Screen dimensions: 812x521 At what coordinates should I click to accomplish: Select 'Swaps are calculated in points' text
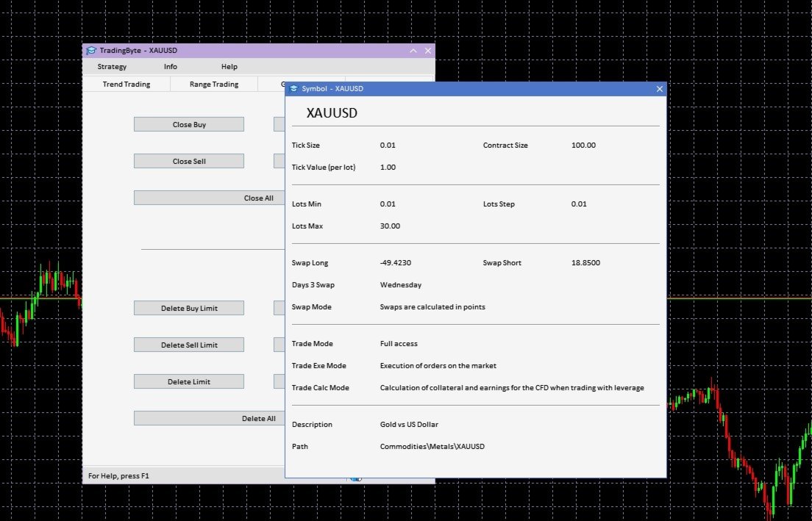pos(432,307)
